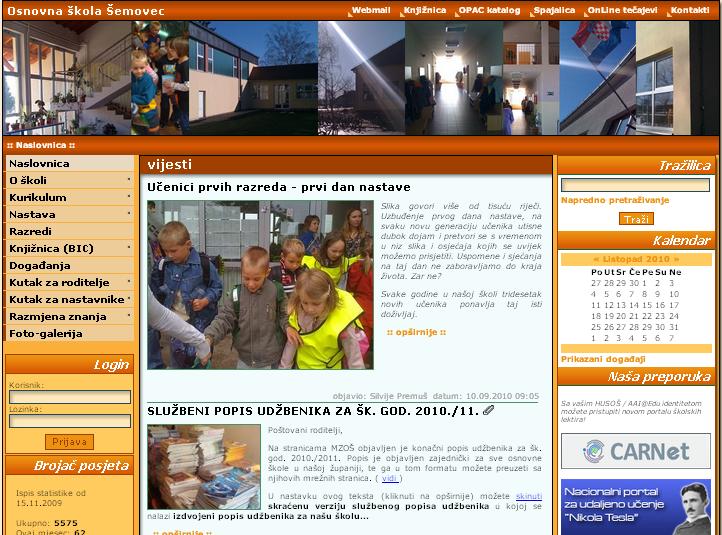Click the Traži search button
This screenshot has height=535, width=722.
[636, 219]
